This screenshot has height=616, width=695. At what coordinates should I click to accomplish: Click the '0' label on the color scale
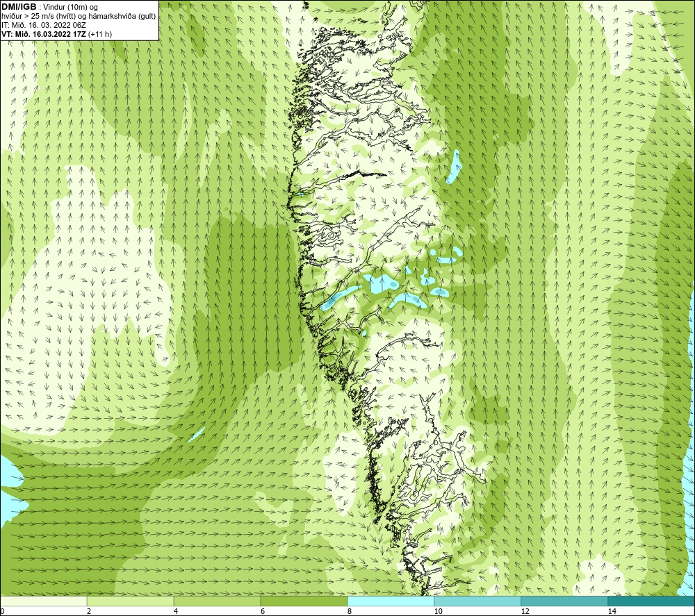coord(2,612)
